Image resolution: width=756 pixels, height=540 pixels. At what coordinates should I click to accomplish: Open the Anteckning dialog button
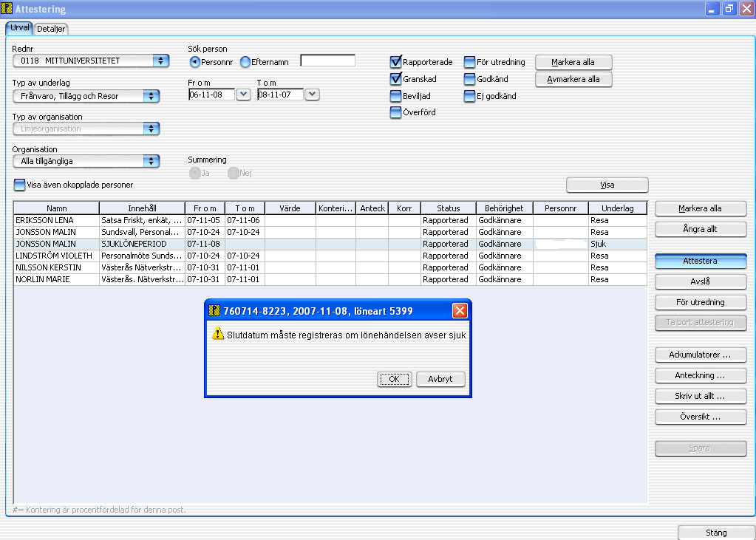tap(700, 375)
